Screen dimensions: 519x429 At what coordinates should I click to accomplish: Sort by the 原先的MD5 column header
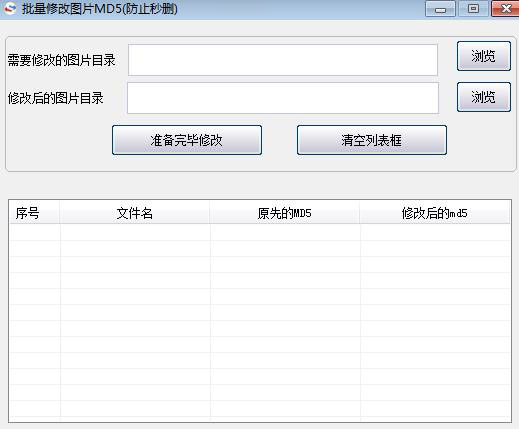click(285, 213)
